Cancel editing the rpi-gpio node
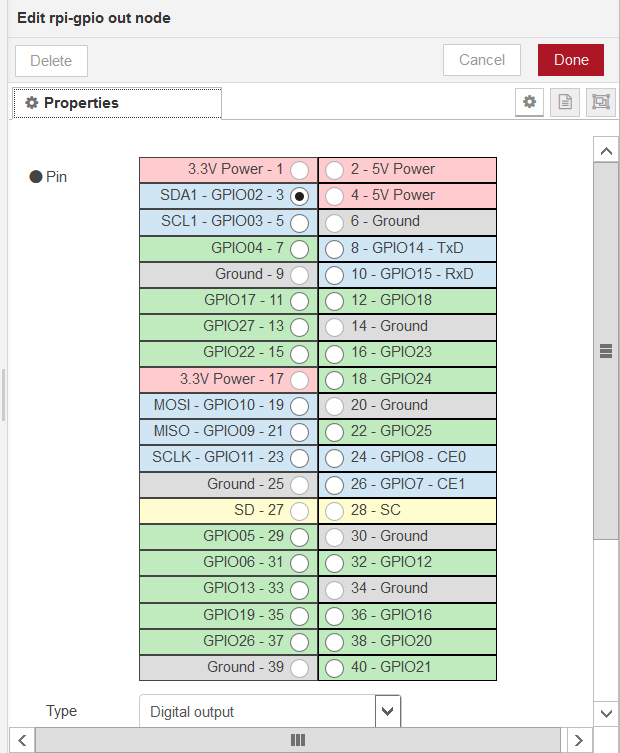 [481, 60]
